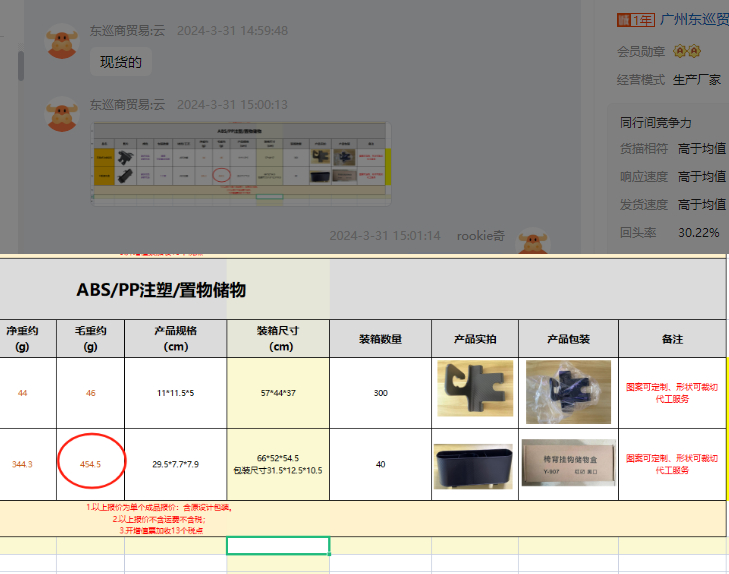729x574 pixels.
Task: Click the avatar beside the 15:00:13 message
Action: (x=63, y=114)
